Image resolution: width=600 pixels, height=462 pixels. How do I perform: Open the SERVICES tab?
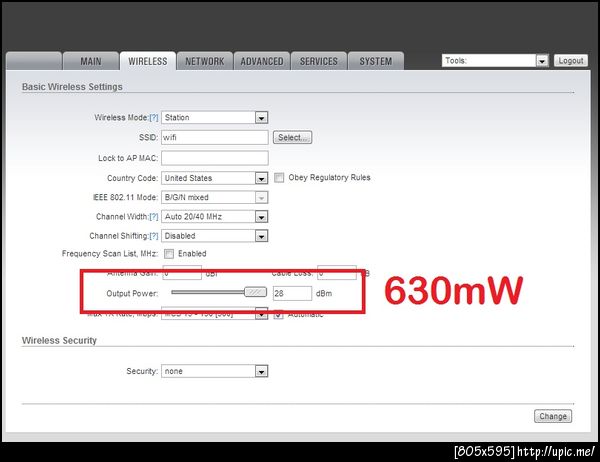[319, 61]
